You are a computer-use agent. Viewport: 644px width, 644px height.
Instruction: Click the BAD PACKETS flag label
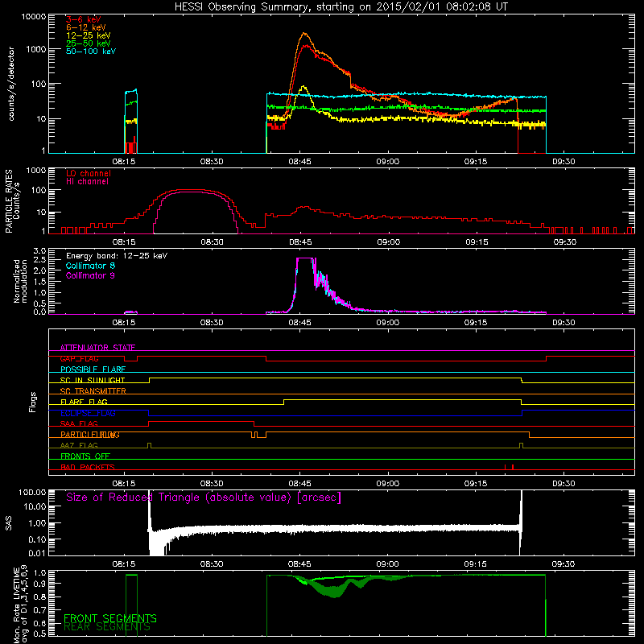(88, 467)
